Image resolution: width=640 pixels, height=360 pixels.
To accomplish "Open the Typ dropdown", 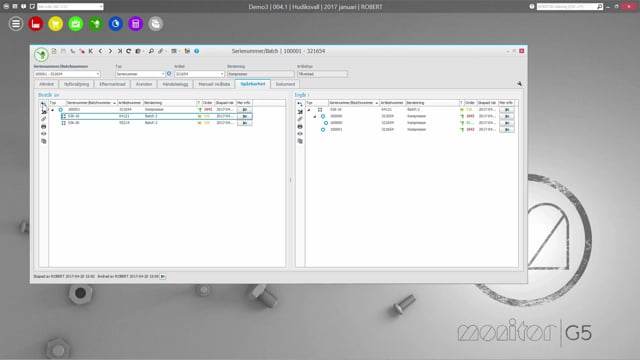I will [x=163, y=74].
